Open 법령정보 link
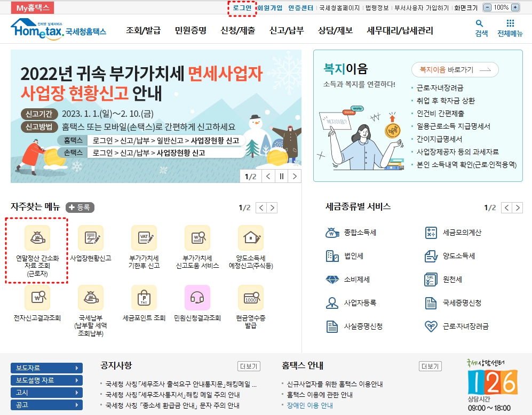The image size is (532, 415). pos(377,8)
